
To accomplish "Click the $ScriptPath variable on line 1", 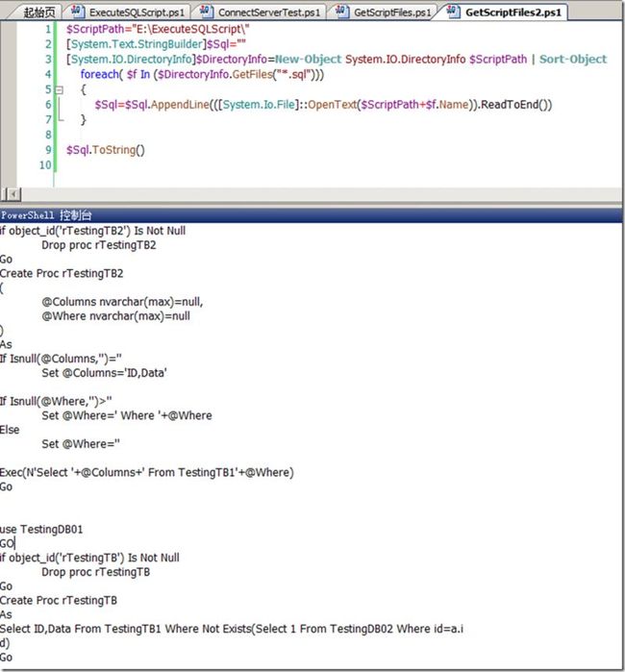I will point(95,29).
